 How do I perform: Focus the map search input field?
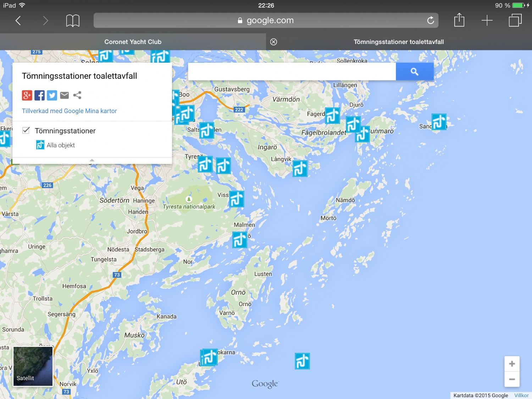point(292,72)
